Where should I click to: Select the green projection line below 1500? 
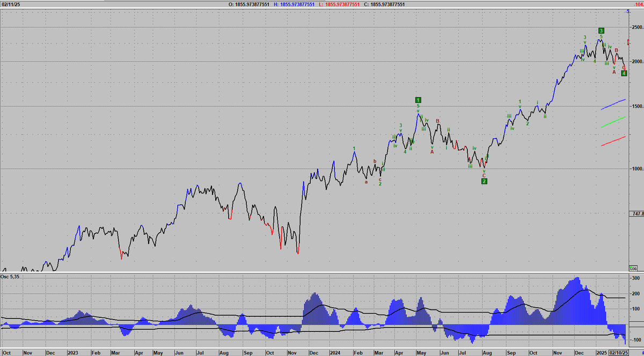tap(613, 122)
